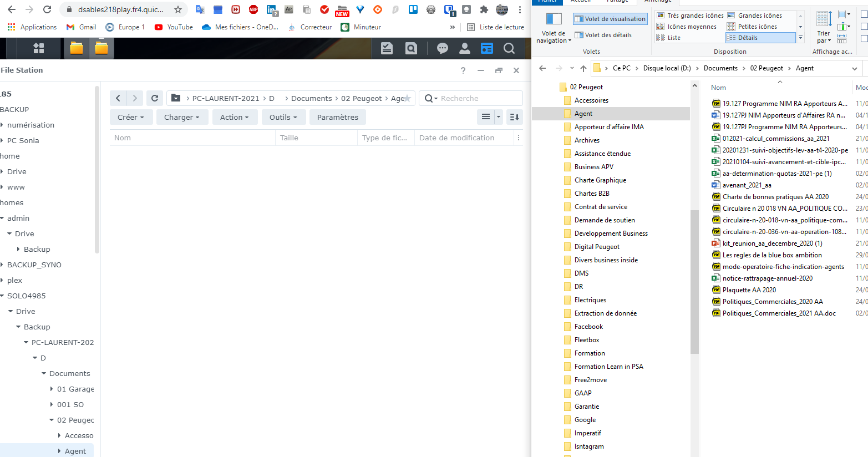Viewport: 868px width, 457px height.
Task: Refresh the File Station folder view
Action: coord(155,98)
